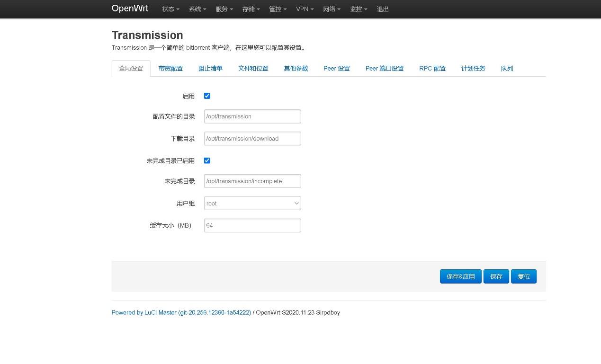
Task: Switch to the 带宽配置 tab
Action: (x=170, y=68)
